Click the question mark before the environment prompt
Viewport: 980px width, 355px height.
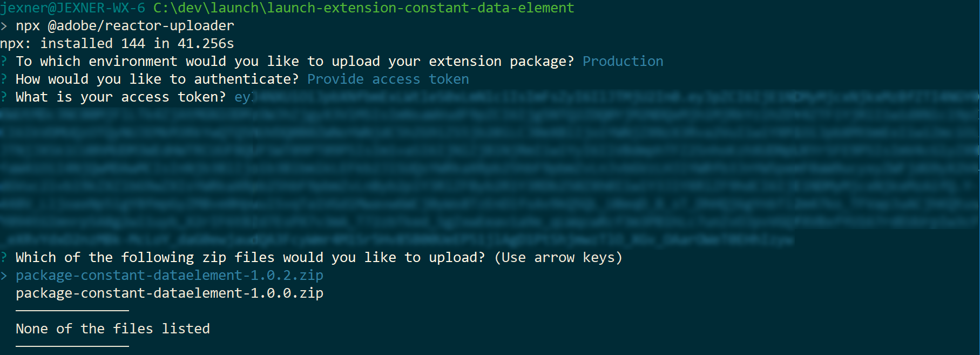[x=4, y=62]
